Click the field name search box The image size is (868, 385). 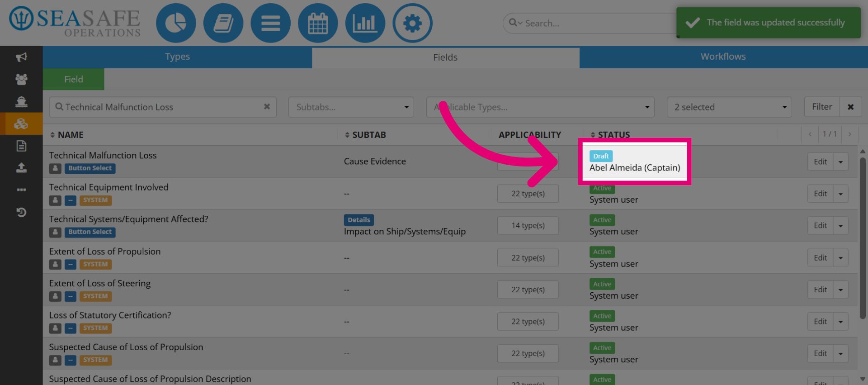(163, 107)
